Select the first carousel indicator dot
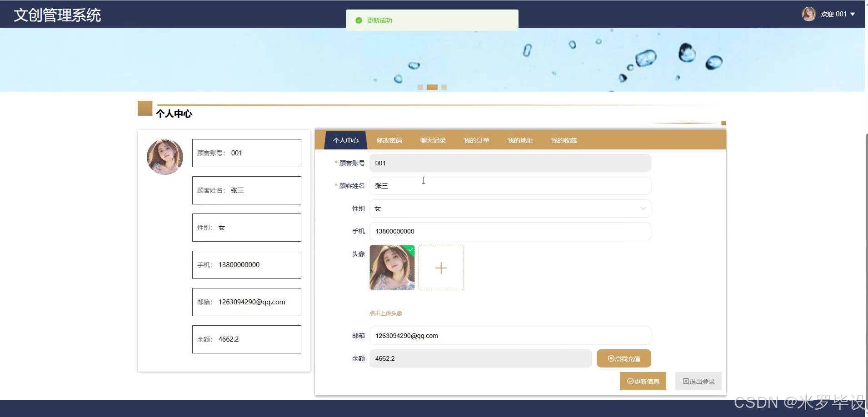868x417 pixels. click(x=420, y=87)
